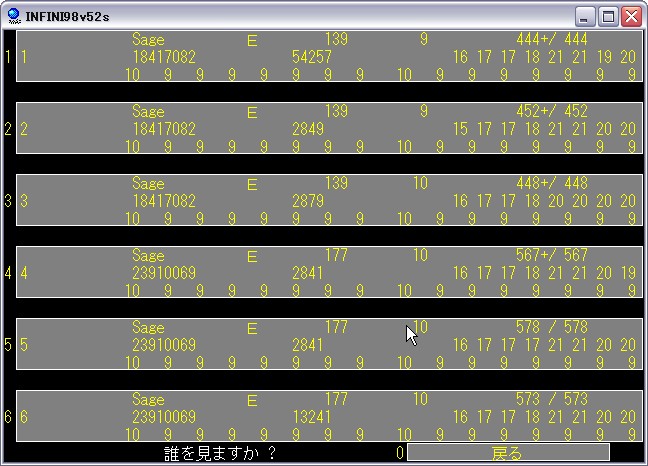Viewport: 648px width, 466px height.
Task: Click the 誰を見ますか？ prompt text
Action: [x=220, y=453]
